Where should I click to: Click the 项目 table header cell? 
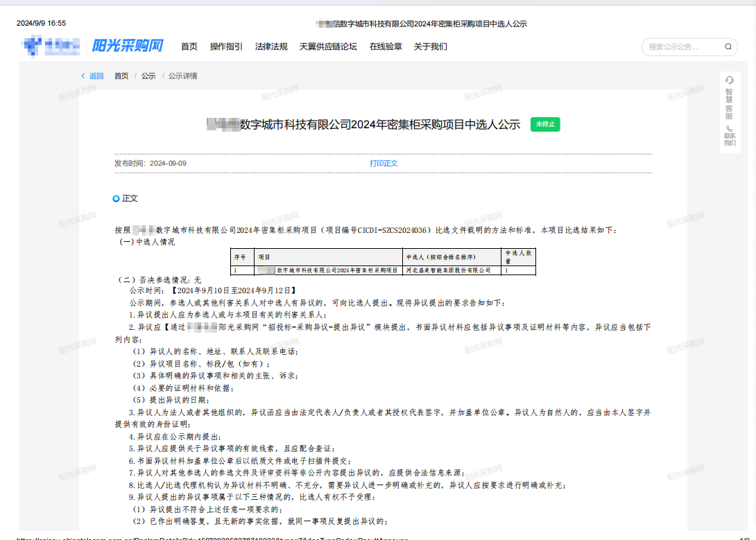(x=328, y=257)
